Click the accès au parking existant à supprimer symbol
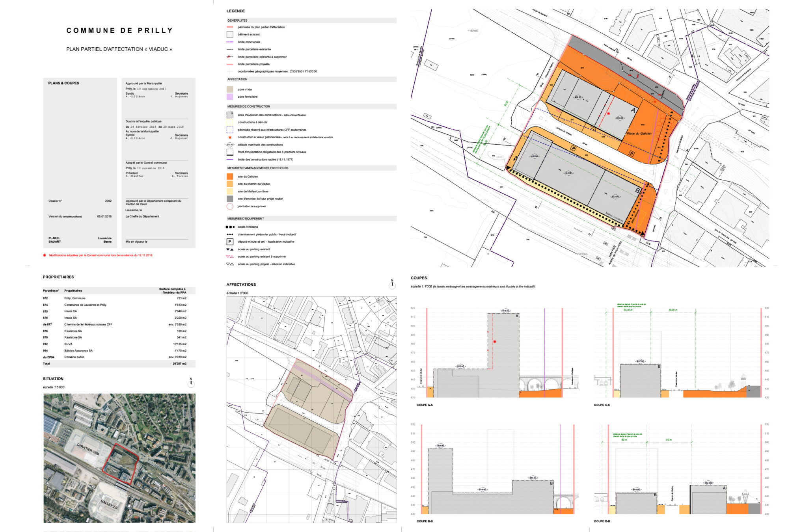This screenshot has width=803, height=532. click(230, 257)
